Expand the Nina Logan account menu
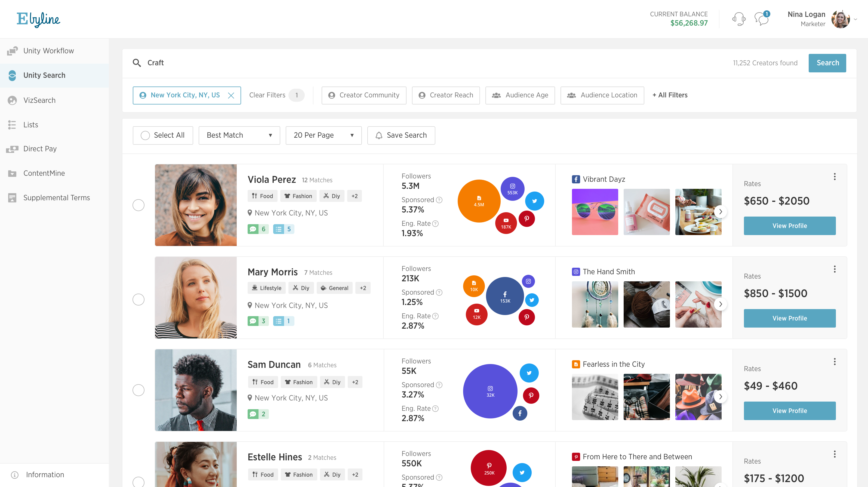 click(x=855, y=19)
